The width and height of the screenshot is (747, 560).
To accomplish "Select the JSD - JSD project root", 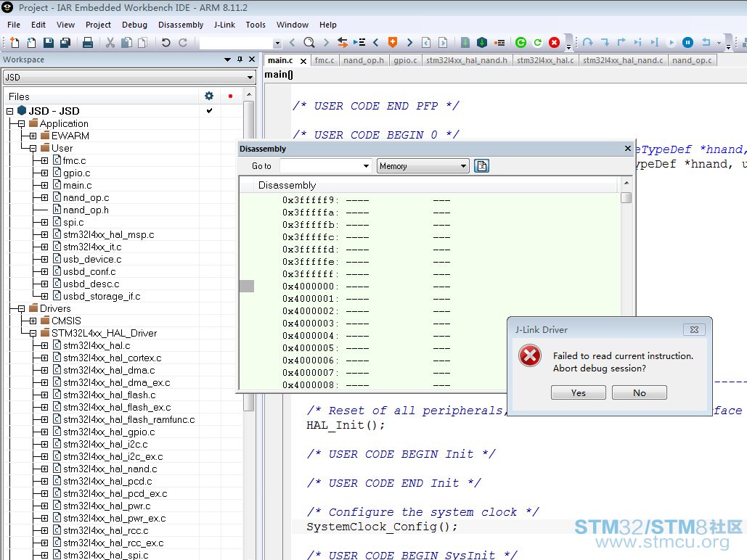I will tap(54, 111).
